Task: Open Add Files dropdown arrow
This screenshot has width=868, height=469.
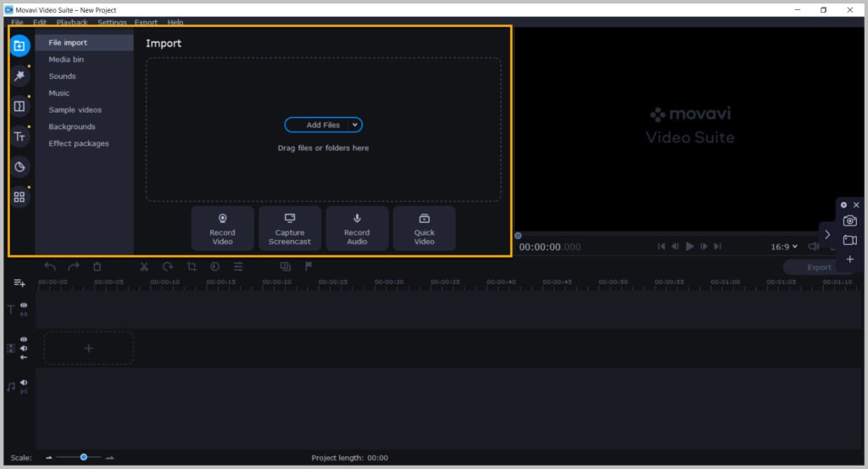Action: (355, 126)
